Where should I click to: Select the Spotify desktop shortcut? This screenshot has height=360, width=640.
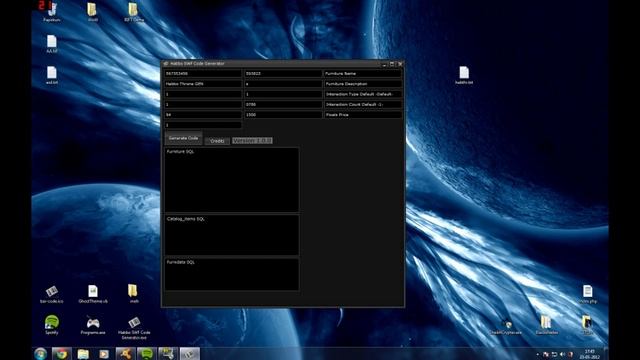pyautogui.click(x=52, y=325)
